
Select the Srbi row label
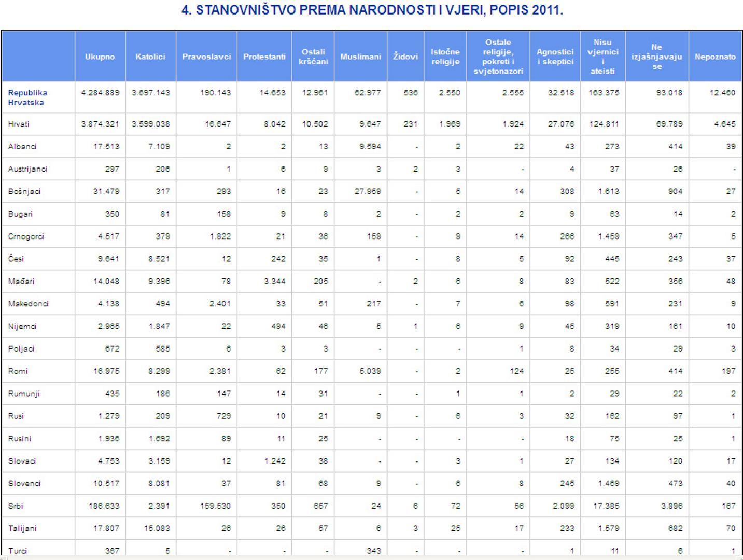click(16, 506)
